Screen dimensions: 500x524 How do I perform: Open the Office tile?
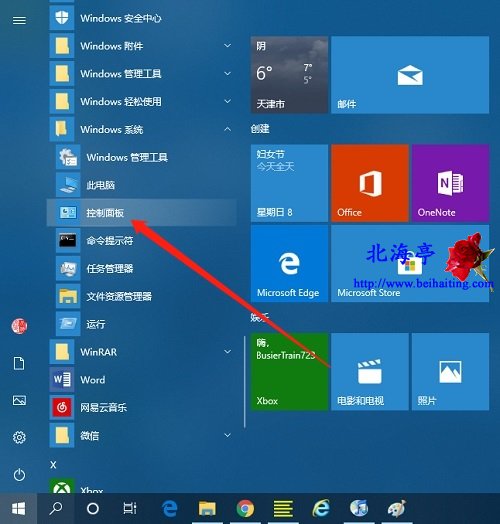[x=370, y=183]
